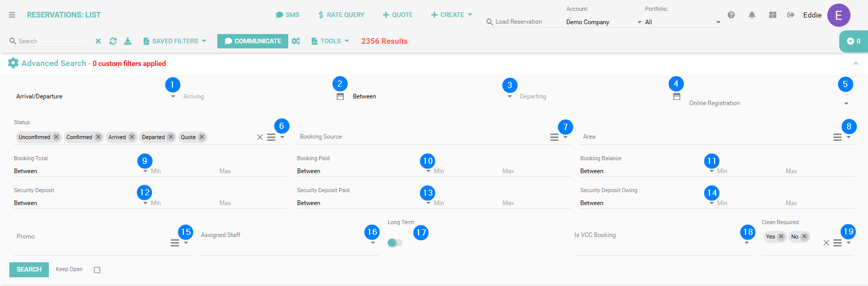Open the notifications bell
Screen dimensions: 868x286
[752, 15]
